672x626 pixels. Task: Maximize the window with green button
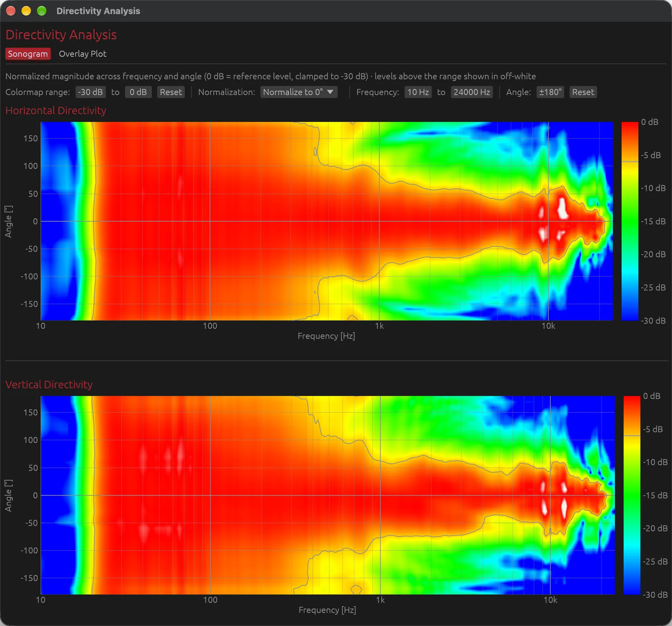(x=42, y=11)
